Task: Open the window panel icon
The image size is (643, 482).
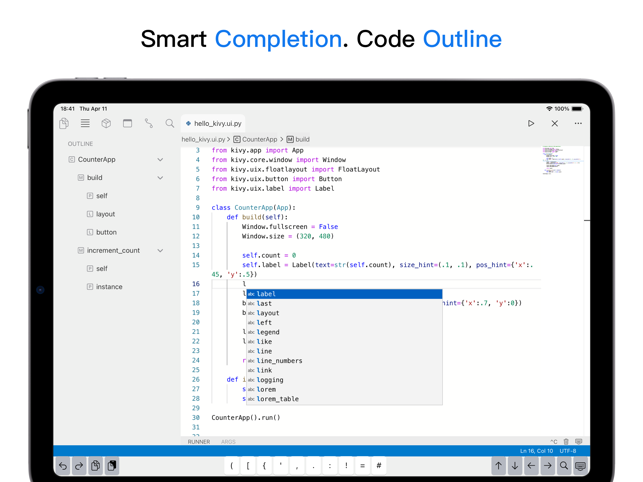Action: pyautogui.click(x=128, y=123)
